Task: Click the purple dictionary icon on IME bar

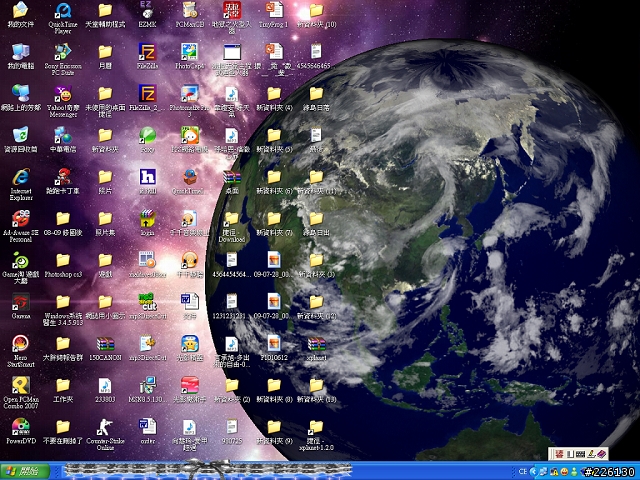Action: pos(601,454)
